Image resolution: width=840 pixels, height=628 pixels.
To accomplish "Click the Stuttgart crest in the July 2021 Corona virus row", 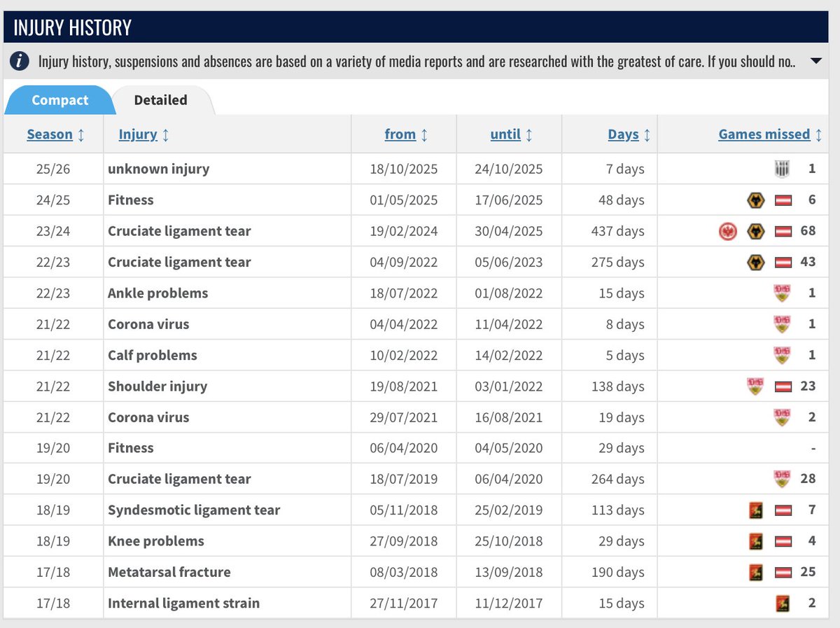I will (783, 417).
